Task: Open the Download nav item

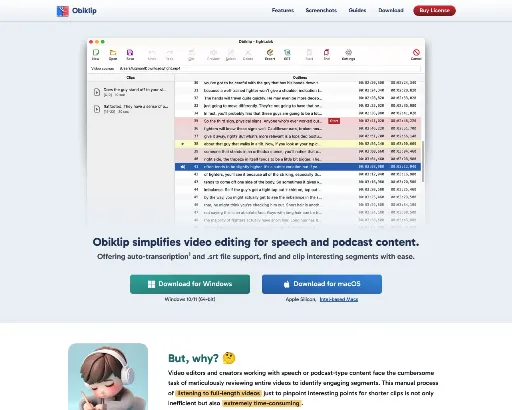Action: click(391, 10)
